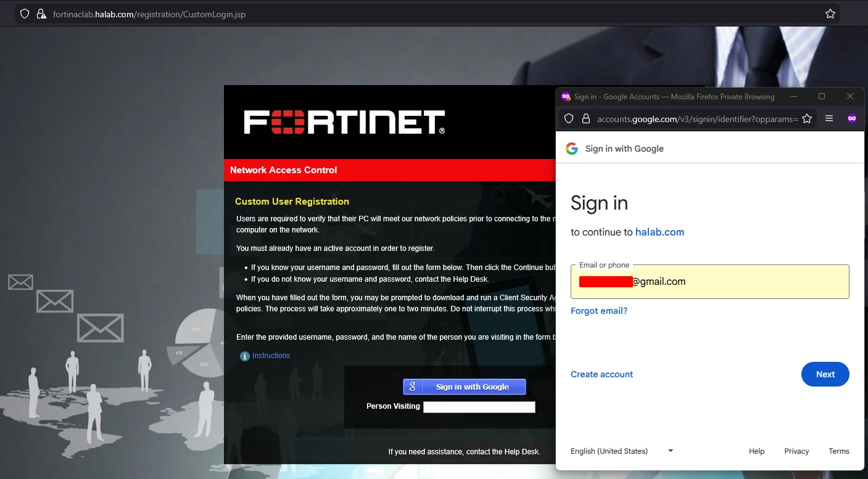Click the private browsing mask icon in popup toolbar
The width and height of the screenshot is (868, 479).
[852, 118]
